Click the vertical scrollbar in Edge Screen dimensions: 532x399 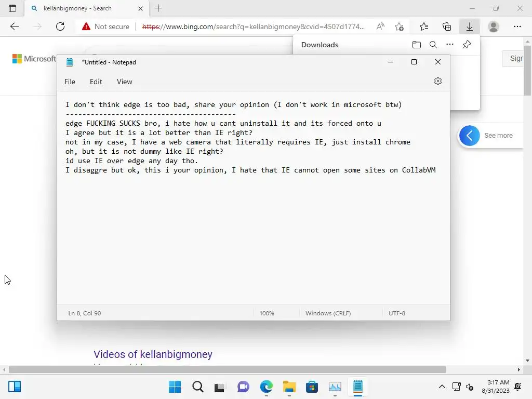[527, 70]
